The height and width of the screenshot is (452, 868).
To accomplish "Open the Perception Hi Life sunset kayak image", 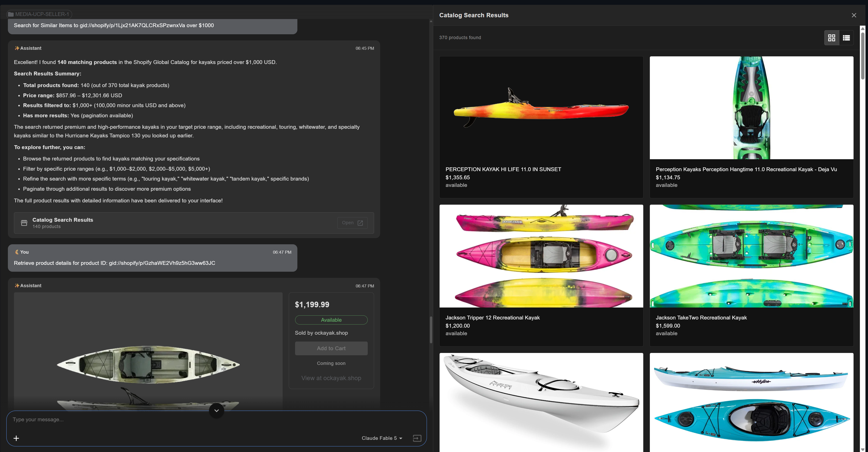I will 541,108.
